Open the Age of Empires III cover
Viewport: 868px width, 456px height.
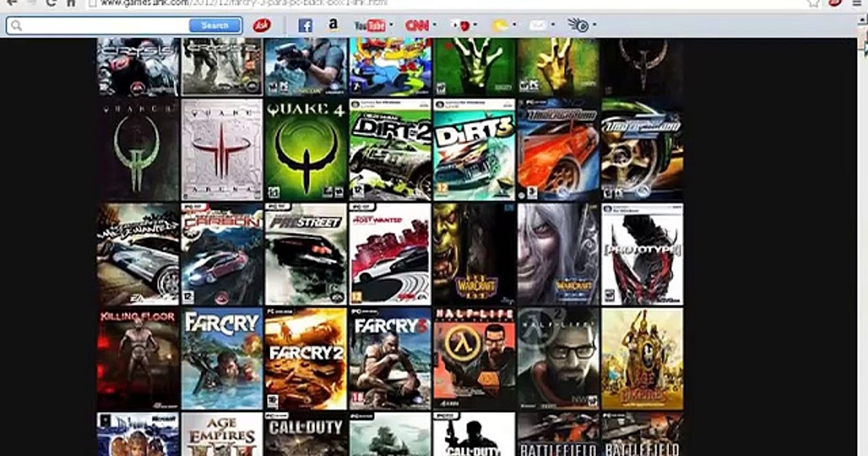(222, 434)
